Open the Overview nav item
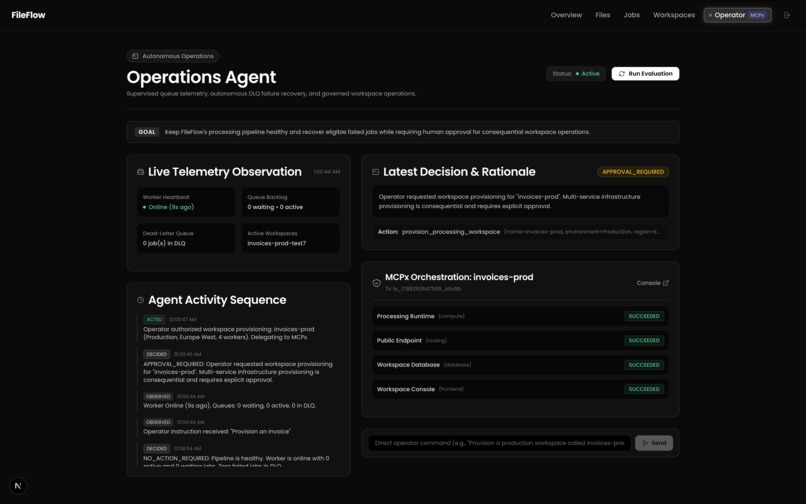806x504 pixels. click(566, 15)
